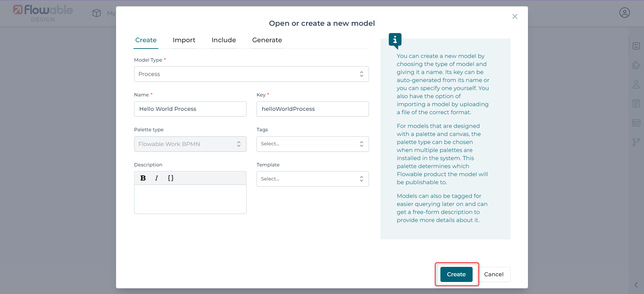
Task: Click the branch icon in right sidebar
Action: 636,142
